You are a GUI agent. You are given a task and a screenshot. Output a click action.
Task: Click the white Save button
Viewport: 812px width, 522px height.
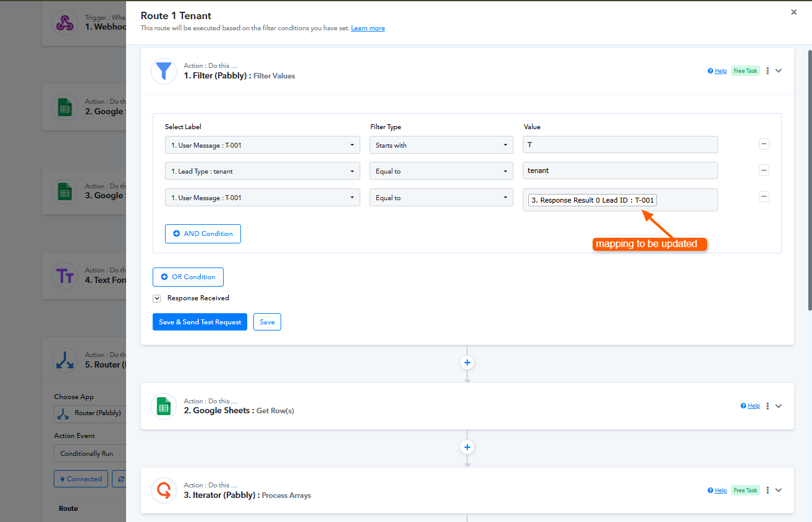coord(267,322)
